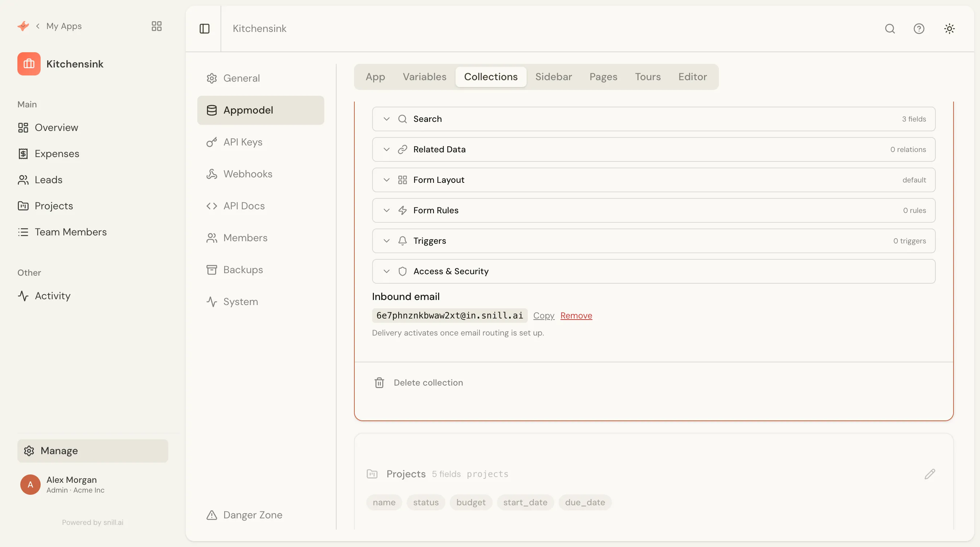Expand the Access & Security section
Screen dimensions: 980x547
(x=654, y=271)
